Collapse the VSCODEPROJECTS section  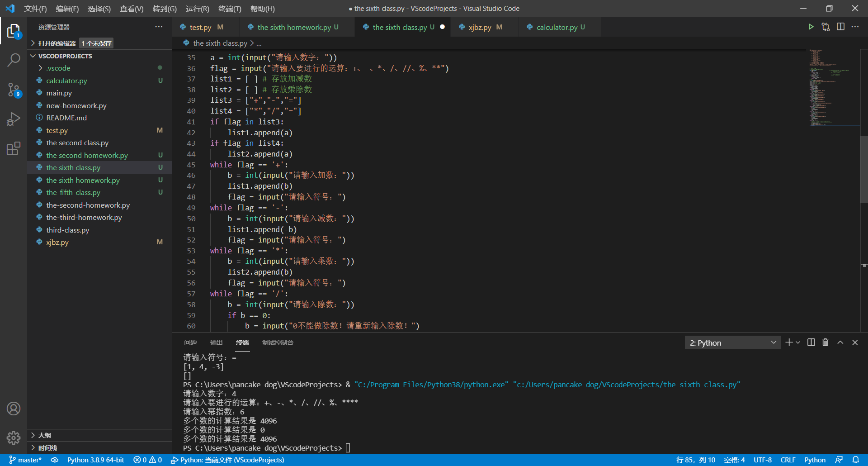(65, 56)
